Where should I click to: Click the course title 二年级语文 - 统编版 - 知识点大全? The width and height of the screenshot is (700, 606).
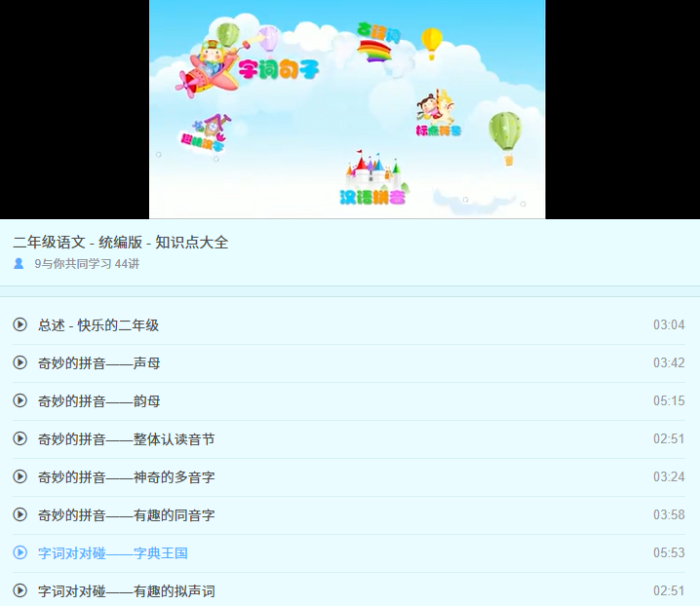click(121, 243)
